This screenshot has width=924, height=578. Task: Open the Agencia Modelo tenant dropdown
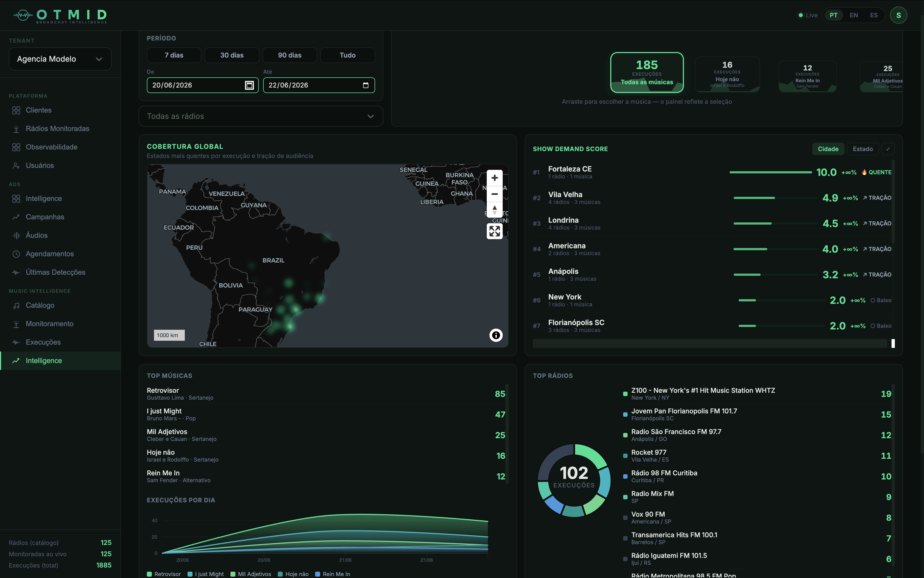pos(60,59)
